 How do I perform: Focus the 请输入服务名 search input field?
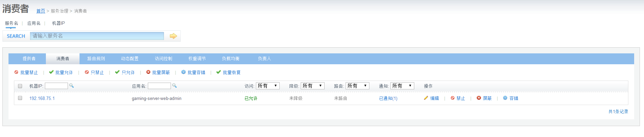tap(97, 36)
